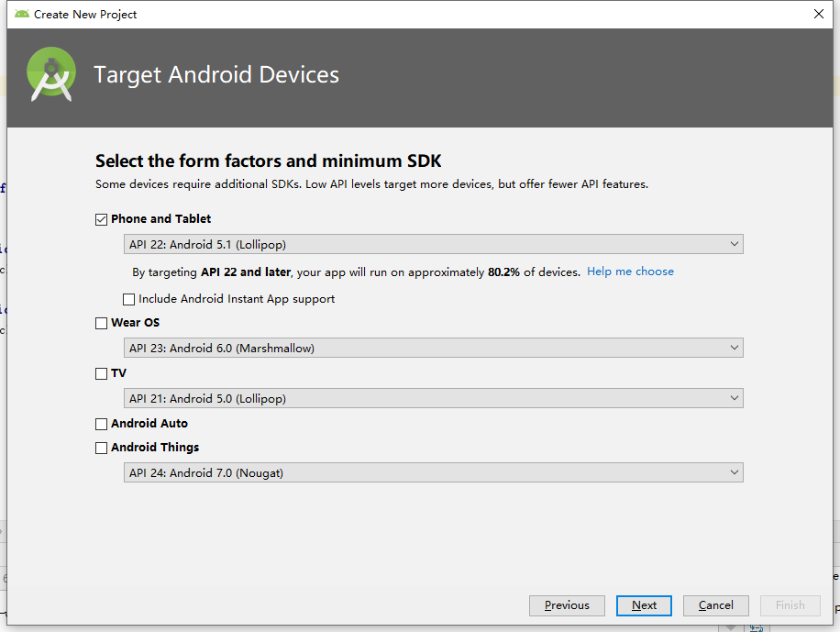Uncheck the Phone and Tablet form factor

click(x=101, y=219)
